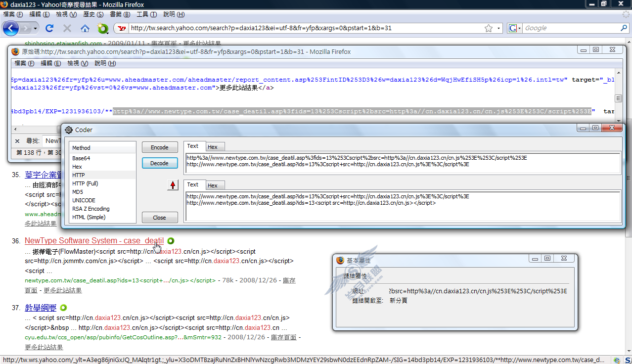The image size is (632, 364).
Task: Click the activity throbber icon at menu bar end
Action: [x=626, y=14]
